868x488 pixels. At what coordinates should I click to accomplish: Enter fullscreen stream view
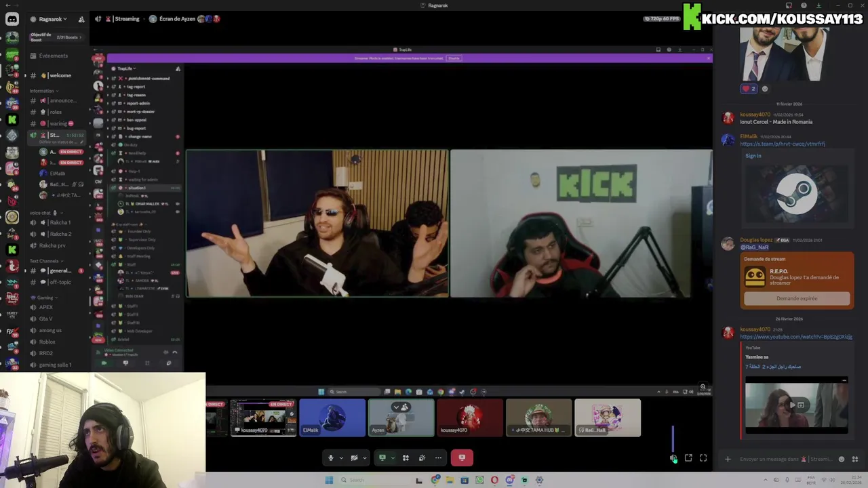[703, 458]
